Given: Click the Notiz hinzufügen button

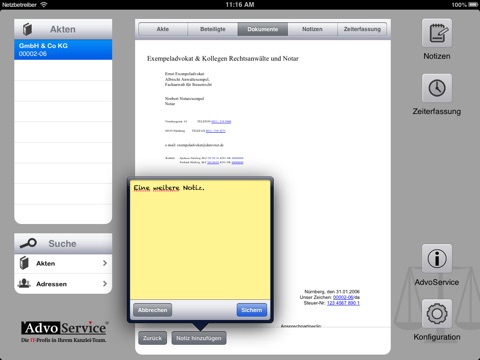Looking at the screenshot, I should 199,338.
